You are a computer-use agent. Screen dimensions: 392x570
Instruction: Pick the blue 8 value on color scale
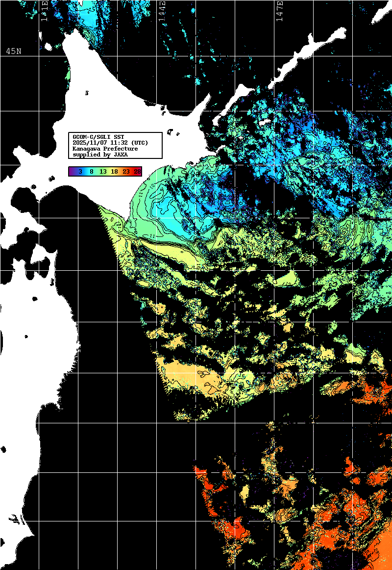click(92, 172)
